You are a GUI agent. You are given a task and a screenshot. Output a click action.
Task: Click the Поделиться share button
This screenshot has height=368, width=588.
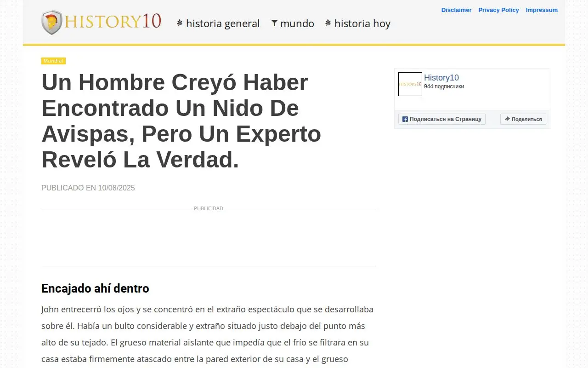click(523, 119)
